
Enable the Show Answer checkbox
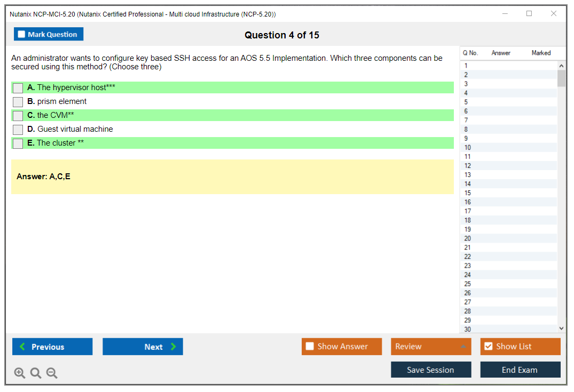[x=310, y=347]
